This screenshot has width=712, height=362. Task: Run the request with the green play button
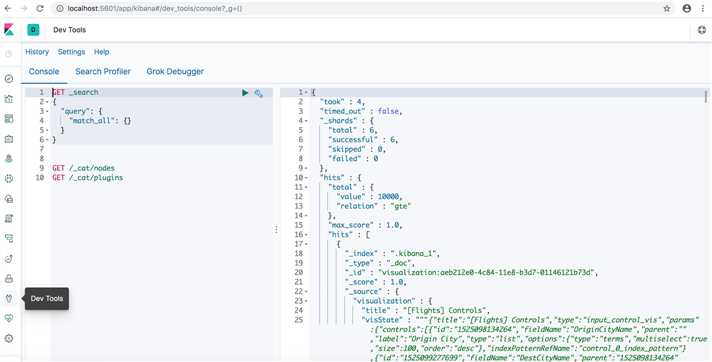click(245, 93)
